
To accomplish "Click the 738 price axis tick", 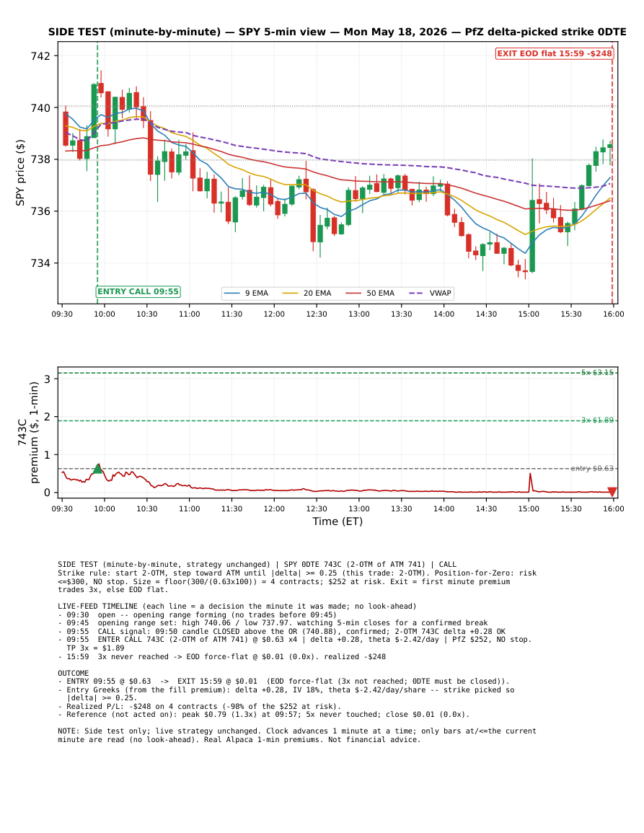I will [x=41, y=159].
